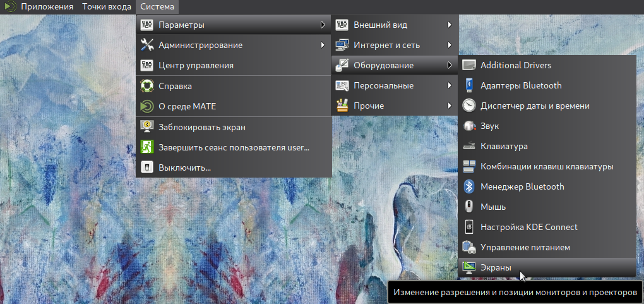The height and width of the screenshot is (304, 644).
Task: Click the Звук speaker icon
Action: [x=469, y=126]
